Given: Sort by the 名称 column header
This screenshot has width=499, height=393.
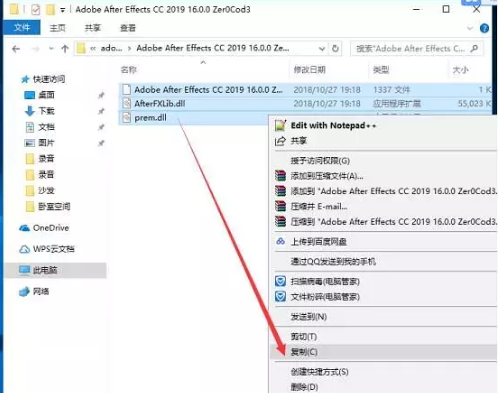Looking at the screenshot, I should (128, 70).
